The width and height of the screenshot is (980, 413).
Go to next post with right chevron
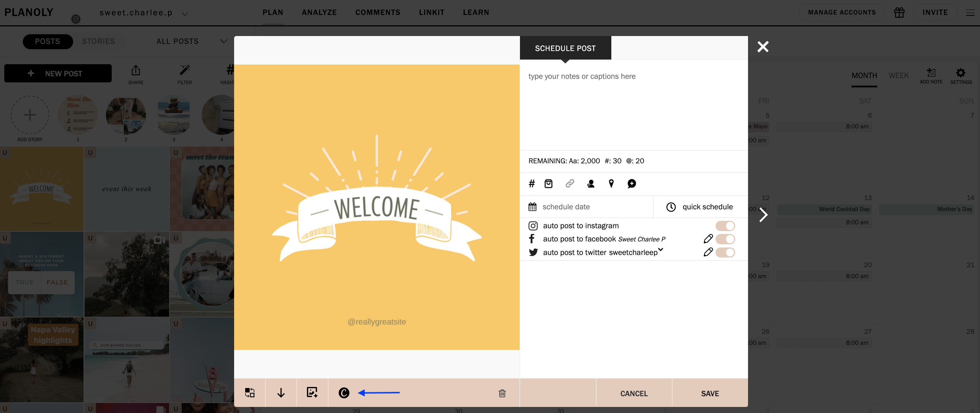tap(763, 215)
